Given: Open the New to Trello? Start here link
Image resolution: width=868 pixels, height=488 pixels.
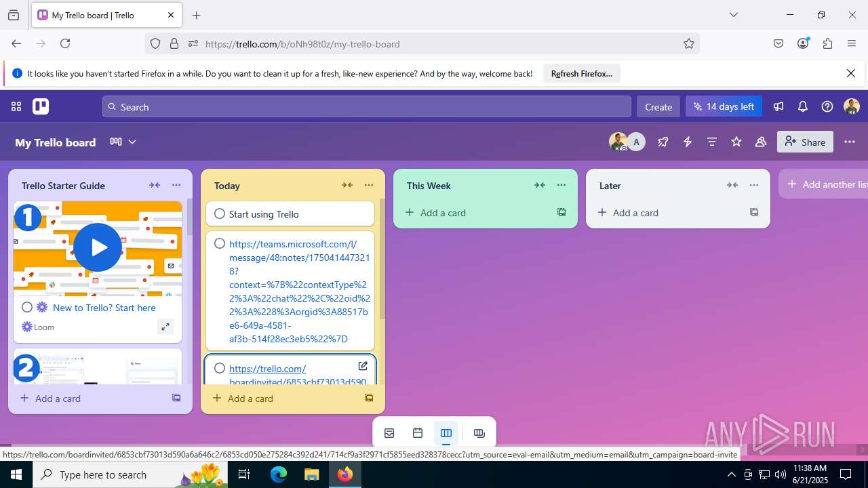Looking at the screenshot, I should 104,308.
